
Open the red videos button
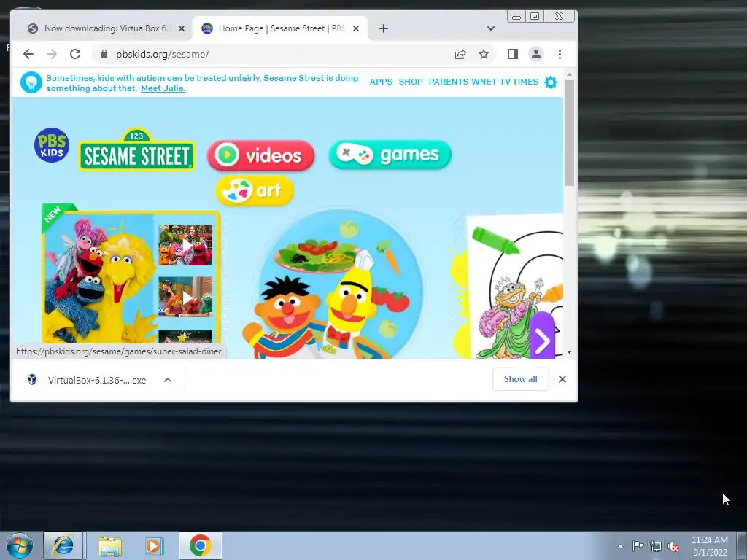pyautogui.click(x=260, y=155)
